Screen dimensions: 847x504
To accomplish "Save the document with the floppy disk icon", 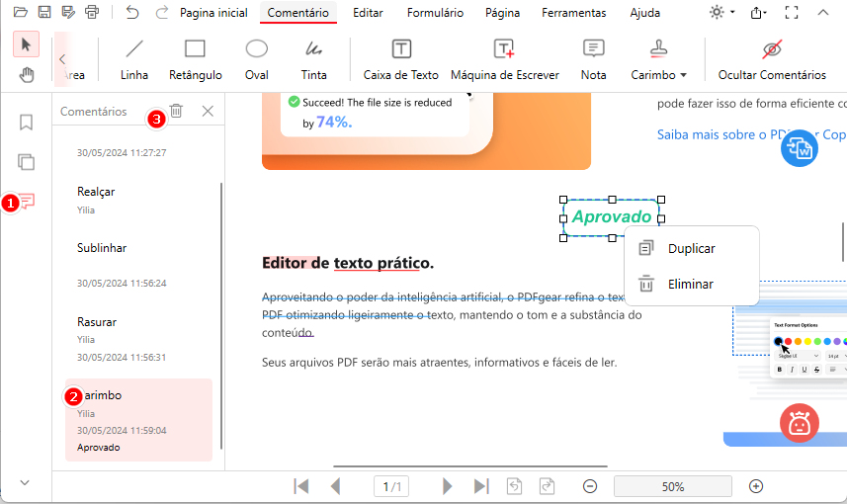I will pyautogui.click(x=44, y=12).
